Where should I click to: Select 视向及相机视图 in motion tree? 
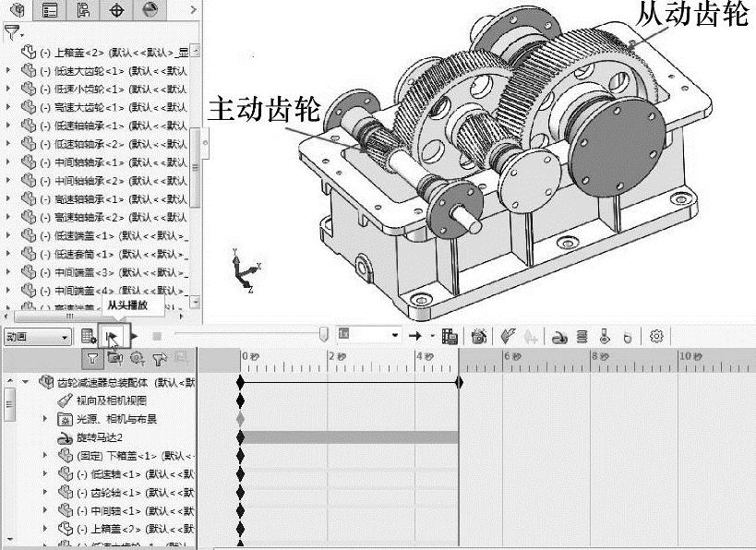point(112,401)
